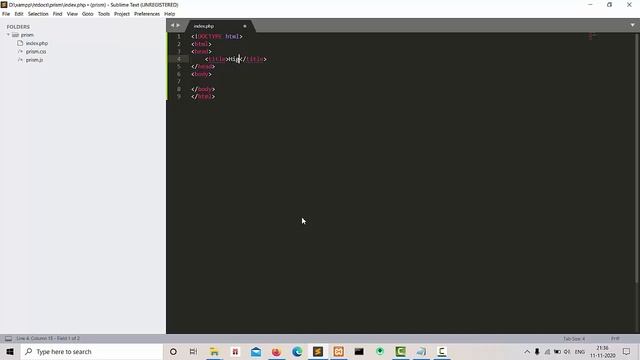Click the opening body tag on line 6
This screenshot has width=640, height=360.
201,74
